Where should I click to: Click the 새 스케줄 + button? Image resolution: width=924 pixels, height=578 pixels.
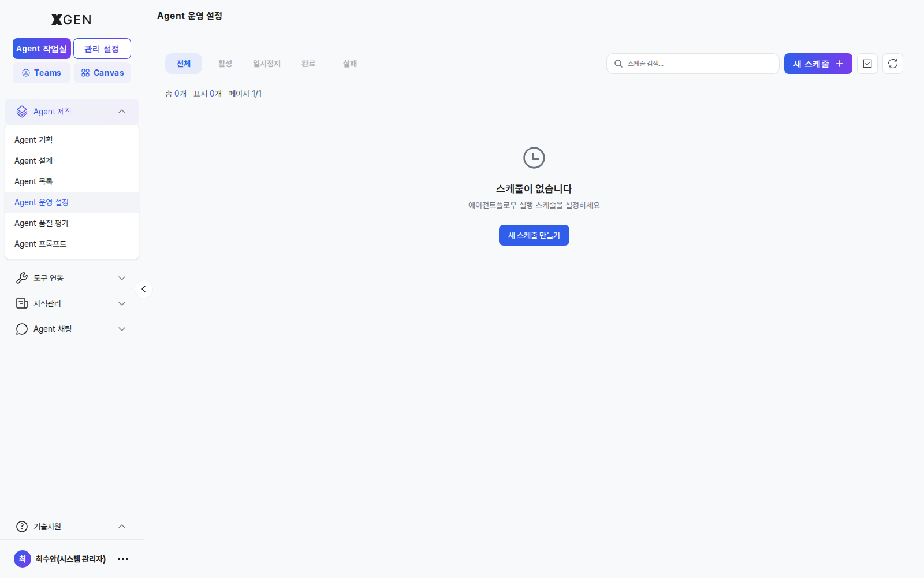coord(818,64)
